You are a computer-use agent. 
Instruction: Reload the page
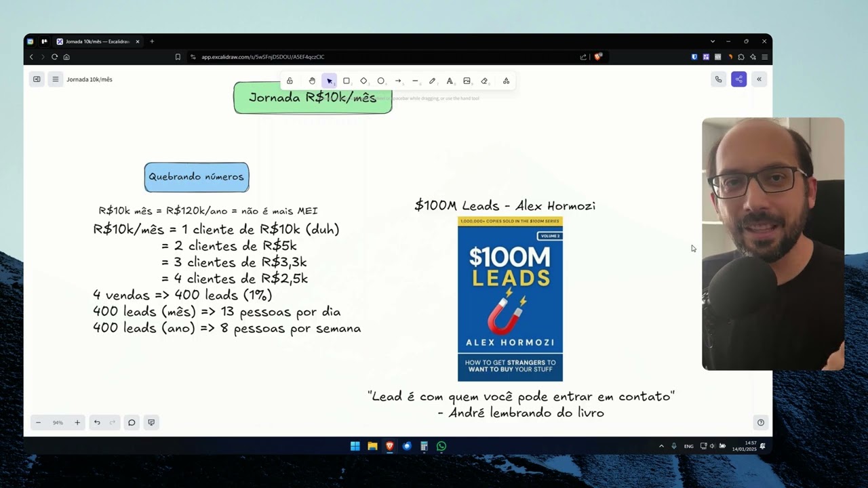pos(55,57)
